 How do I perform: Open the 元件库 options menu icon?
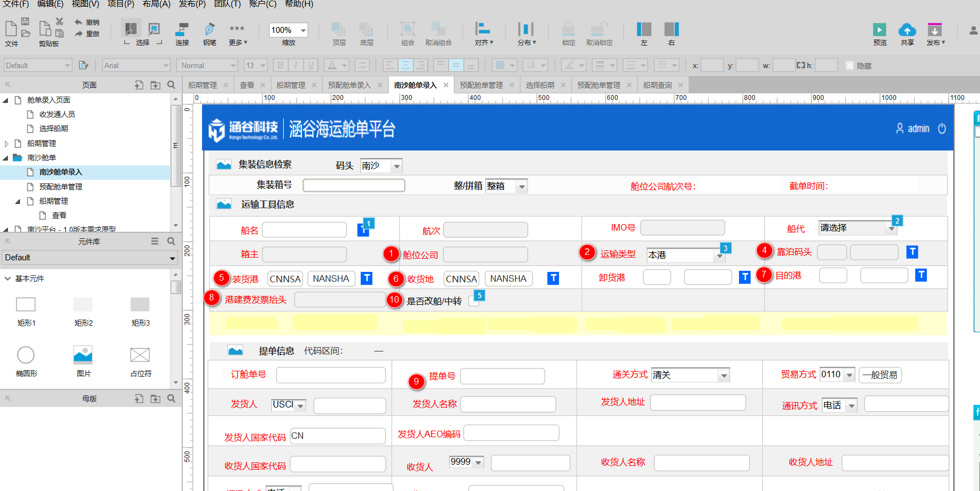click(x=155, y=241)
